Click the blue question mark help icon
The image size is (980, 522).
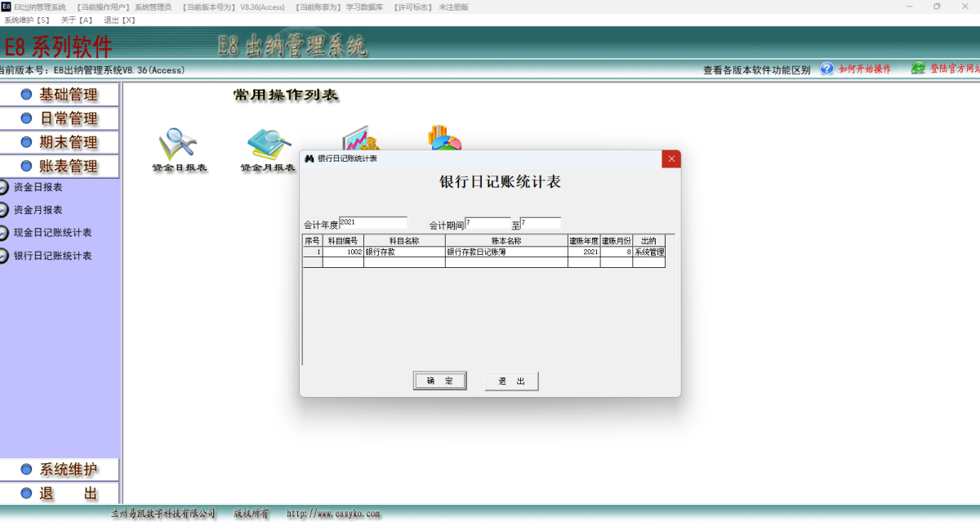(826, 69)
